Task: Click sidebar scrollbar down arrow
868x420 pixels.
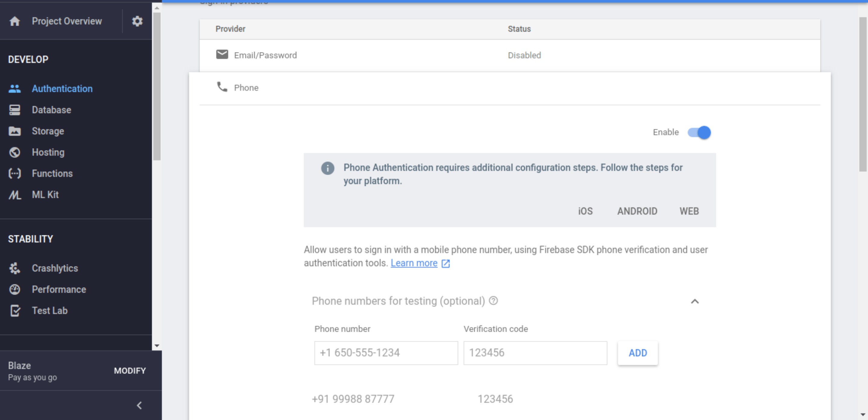Action: click(157, 346)
